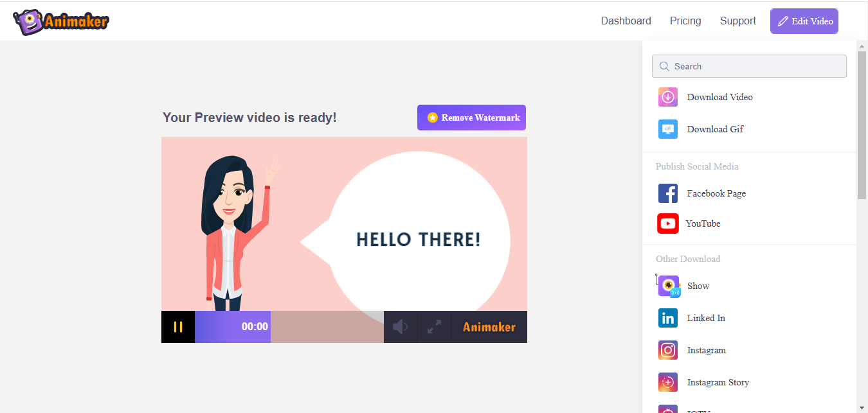Click the Instagram icon

668,350
